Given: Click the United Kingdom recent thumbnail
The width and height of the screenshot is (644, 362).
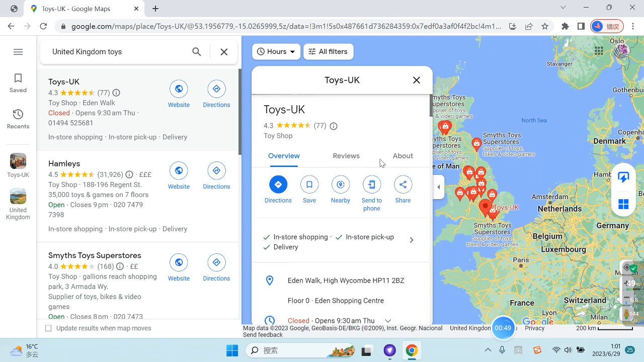Looking at the screenshot, I should click(18, 197).
